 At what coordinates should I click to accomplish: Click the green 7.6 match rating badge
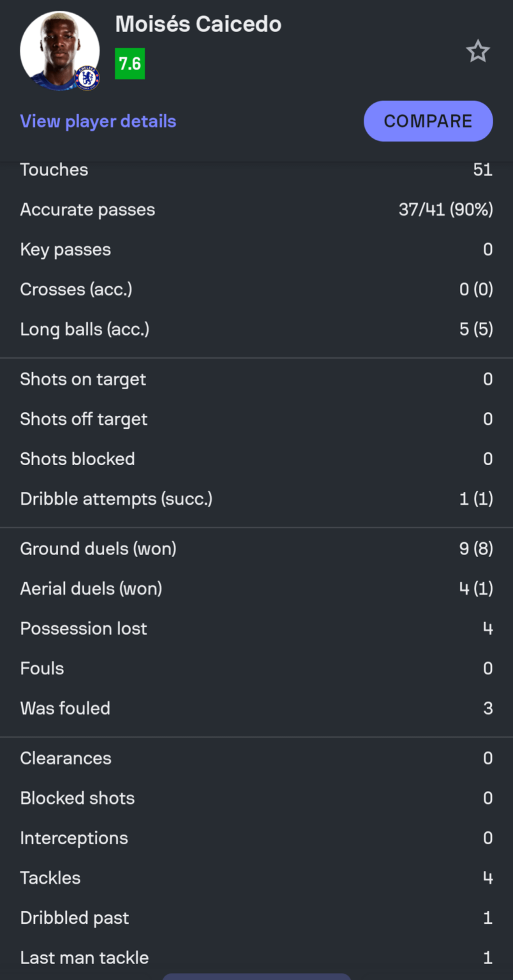pyautogui.click(x=130, y=64)
